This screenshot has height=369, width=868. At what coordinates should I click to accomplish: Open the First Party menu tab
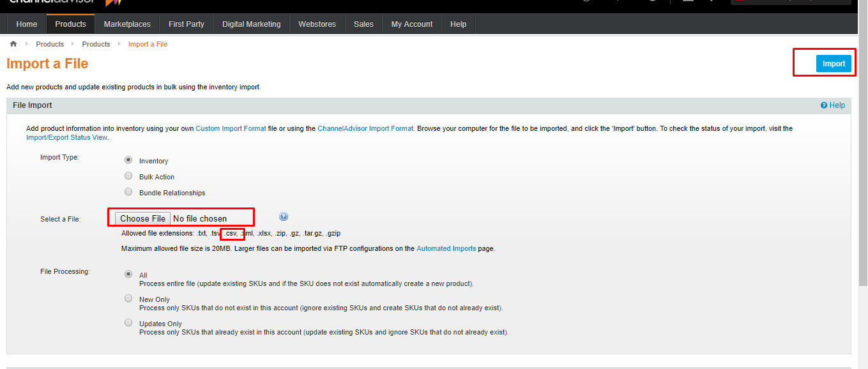tap(187, 24)
